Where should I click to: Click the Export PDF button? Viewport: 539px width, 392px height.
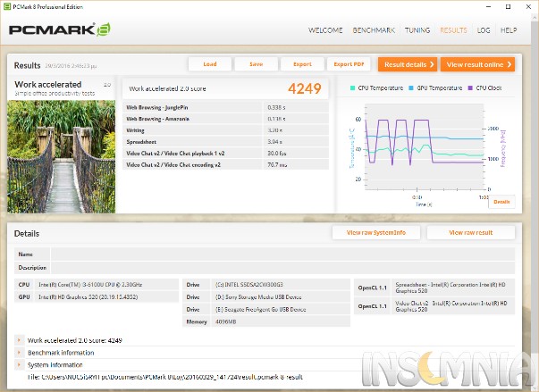(349, 64)
